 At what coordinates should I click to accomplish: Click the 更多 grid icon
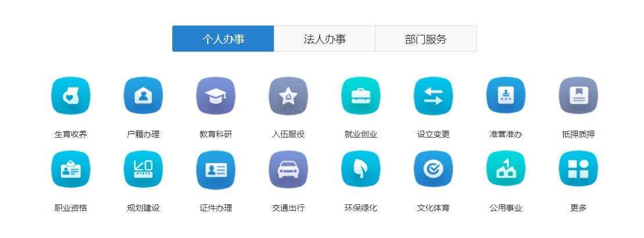coord(578,169)
